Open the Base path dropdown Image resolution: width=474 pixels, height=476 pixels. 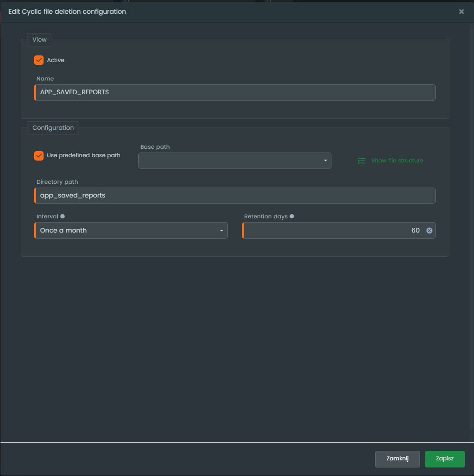(234, 161)
